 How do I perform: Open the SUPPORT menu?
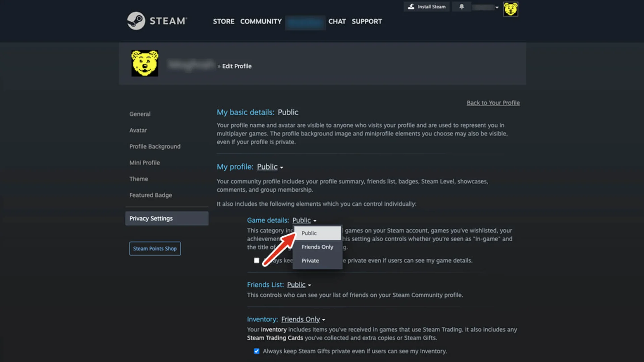(x=367, y=21)
